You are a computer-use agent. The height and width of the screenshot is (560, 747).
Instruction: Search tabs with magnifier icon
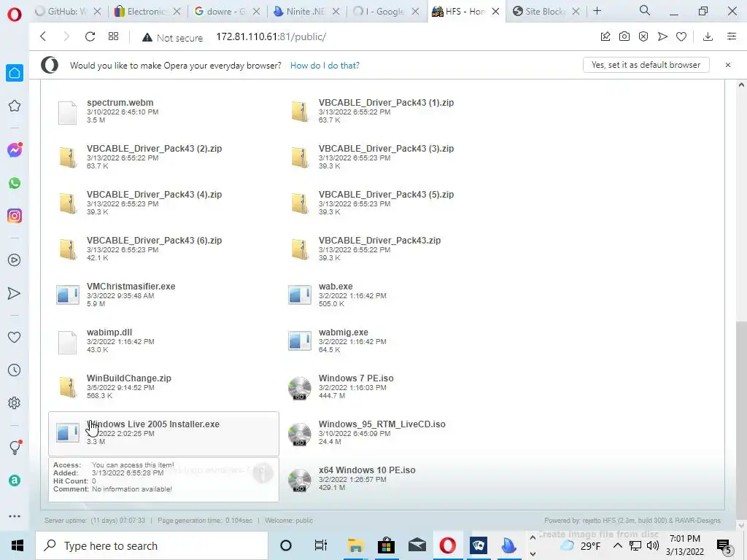645,10
